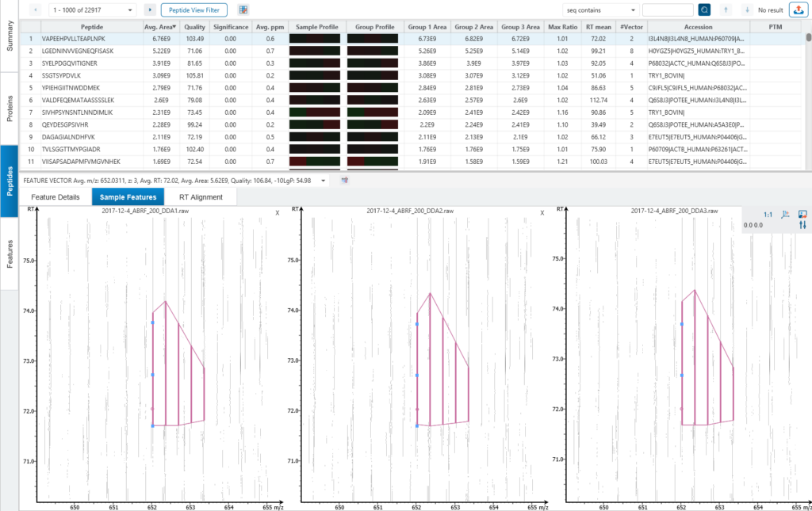Open table column settings icon
Viewport: 812px width, 511px height.
click(243, 10)
